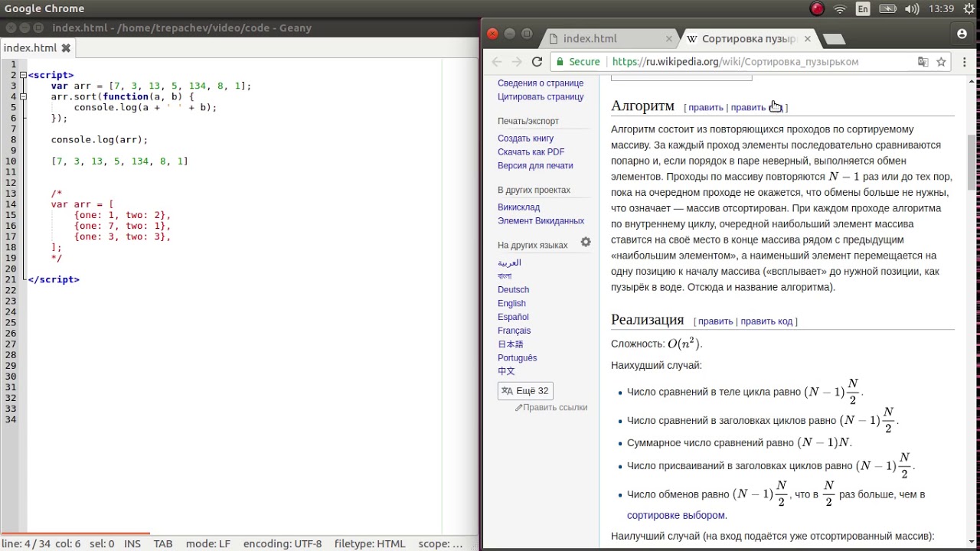980x551 pixels.
Task: Click first править link beside Алгоритм heading
Action: (x=705, y=108)
